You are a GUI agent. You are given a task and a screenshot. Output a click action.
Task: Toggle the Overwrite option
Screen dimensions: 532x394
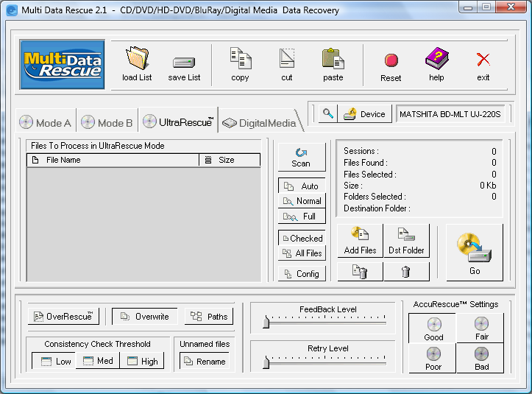click(145, 316)
